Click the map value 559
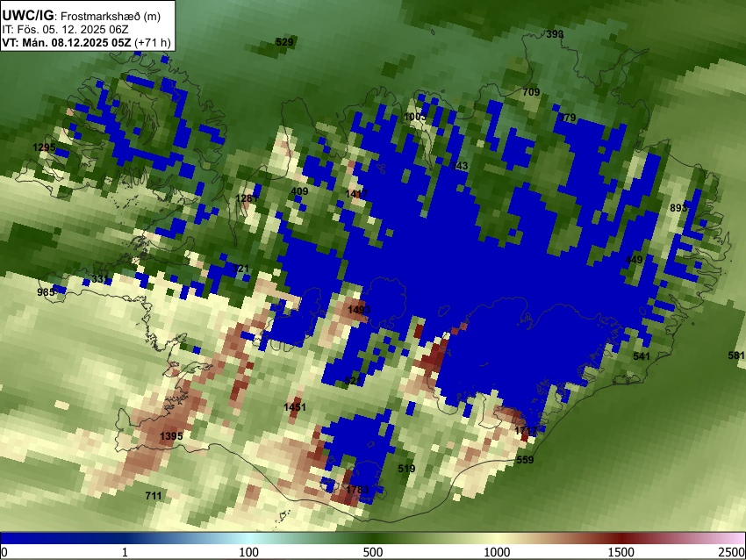746x560 pixels. (525, 460)
